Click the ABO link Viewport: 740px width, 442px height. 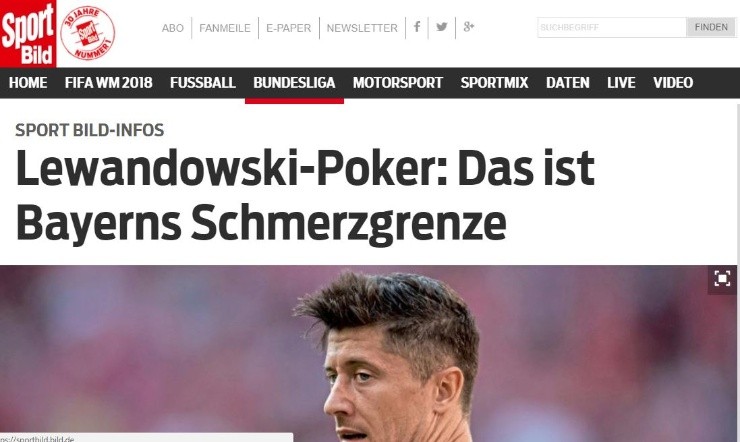tap(173, 28)
